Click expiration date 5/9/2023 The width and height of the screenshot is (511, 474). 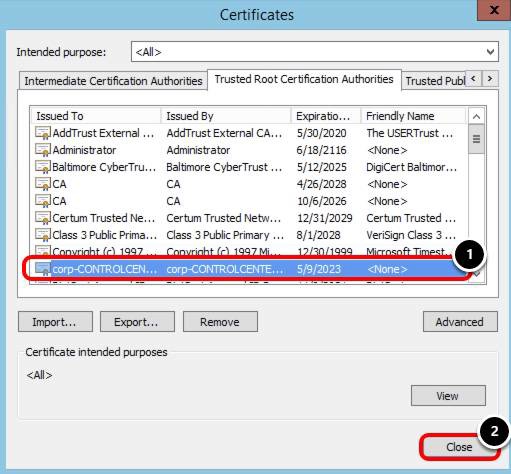(x=319, y=269)
